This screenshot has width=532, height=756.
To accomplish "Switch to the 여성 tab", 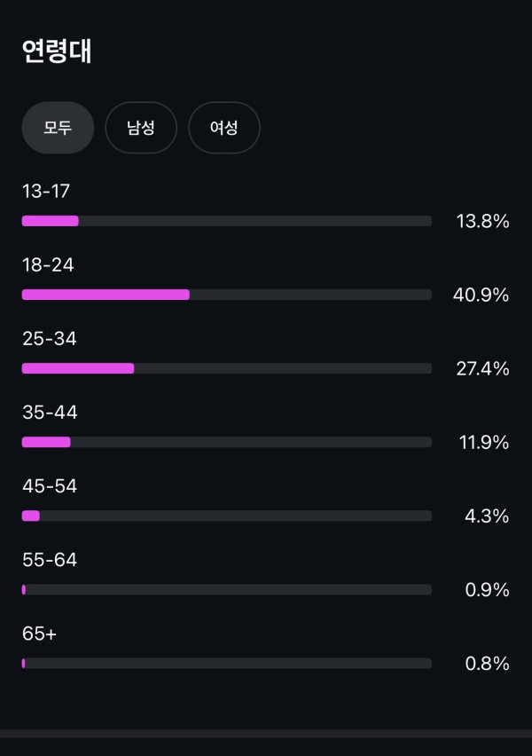I will 224,128.
